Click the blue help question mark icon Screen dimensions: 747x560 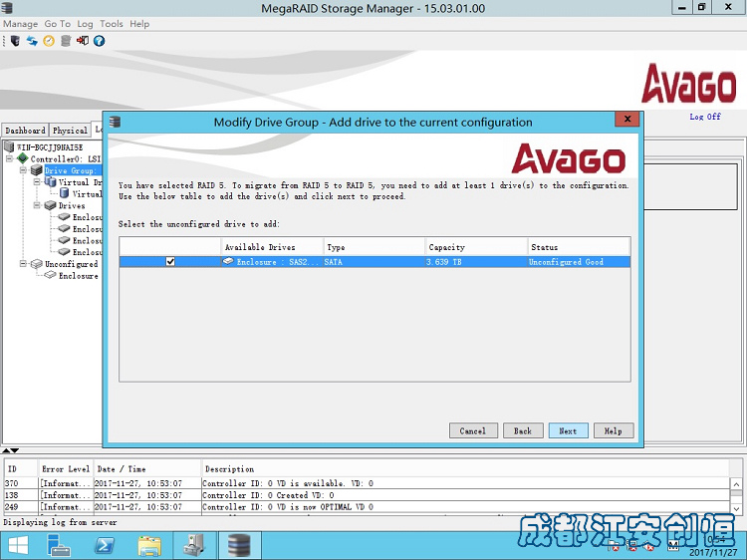pos(99,41)
